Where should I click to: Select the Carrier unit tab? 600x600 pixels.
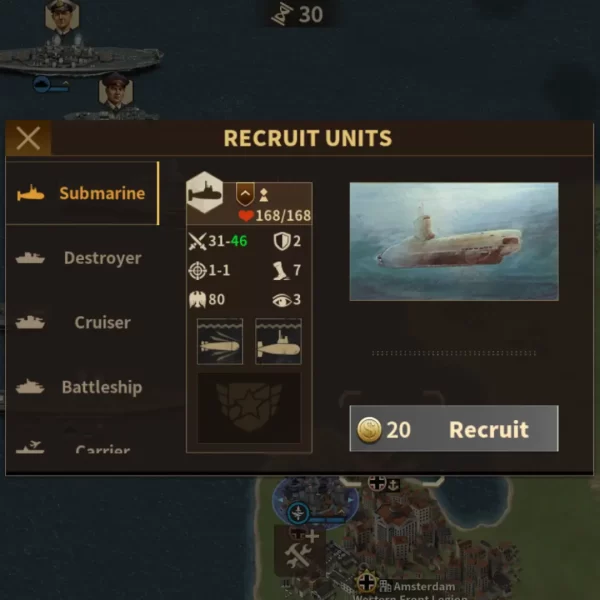click(82, 447)
